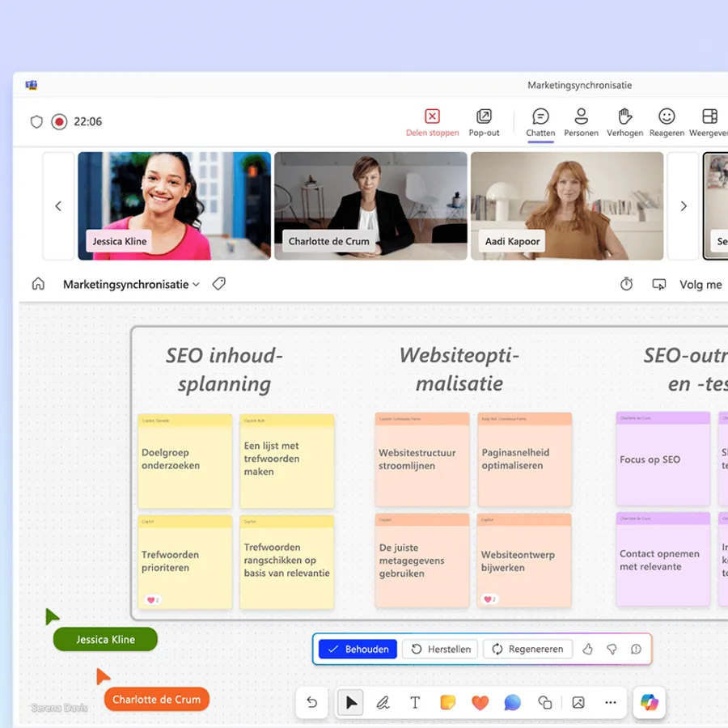Image resolution: width=728 pixels, height=728 pixels.
Task: Select the Pen inking tool
Action: tap(383, 702)
